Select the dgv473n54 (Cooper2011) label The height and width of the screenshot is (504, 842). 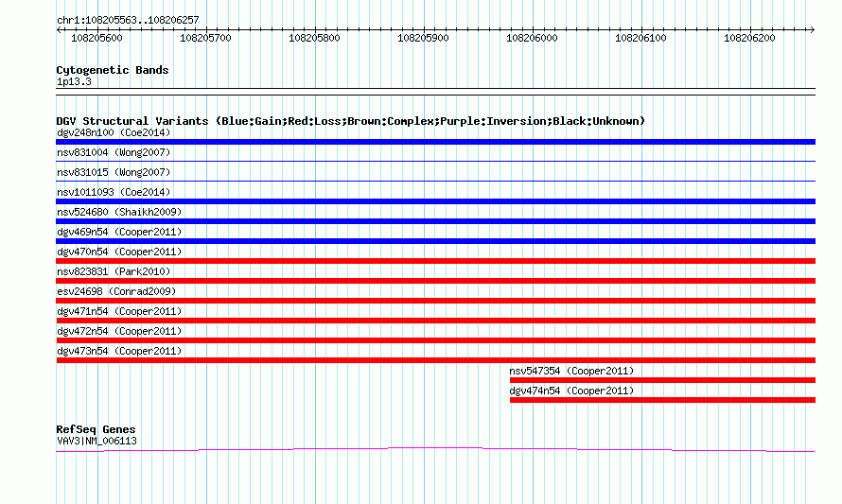(x=119, y=351)
